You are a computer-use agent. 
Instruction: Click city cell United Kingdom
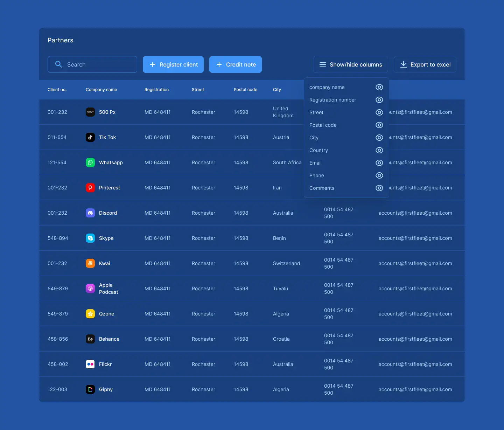click(283, 112)
